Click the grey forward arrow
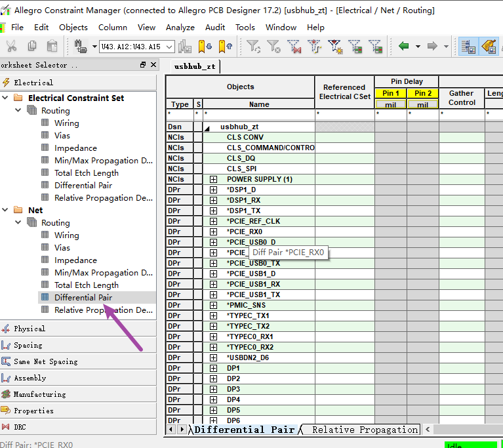Screen dimensions: 503x448 point(432,46)
